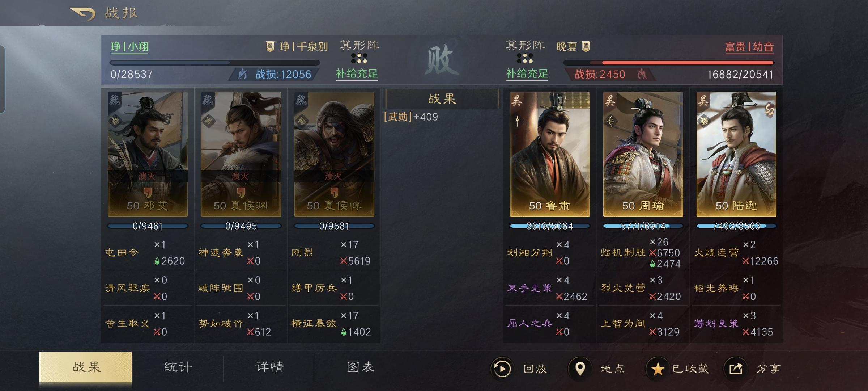
Task: Click the left 箕形阵 formation dots icon
Action: point(359,58)
